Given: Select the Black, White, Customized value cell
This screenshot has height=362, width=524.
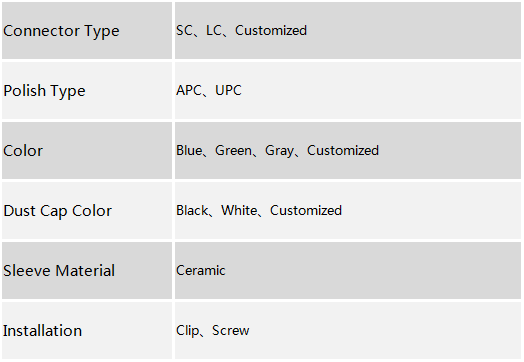Looking at the screenshot, I should coord(348,211).
